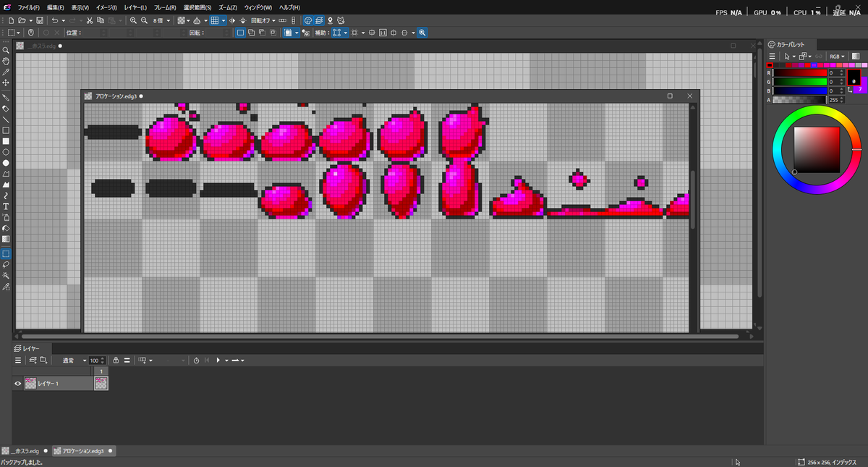
Task: Select the eyedropper tool
Action: click(6, 72)
